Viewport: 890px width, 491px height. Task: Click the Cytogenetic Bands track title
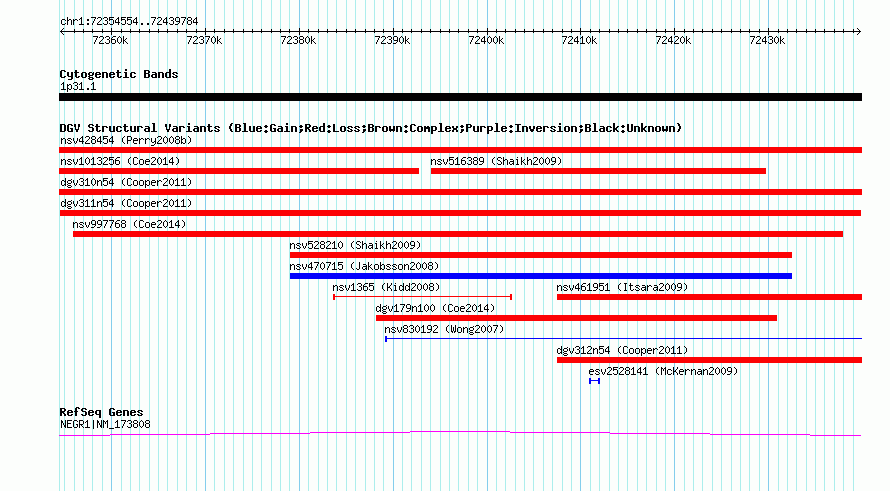pos(119,74)
